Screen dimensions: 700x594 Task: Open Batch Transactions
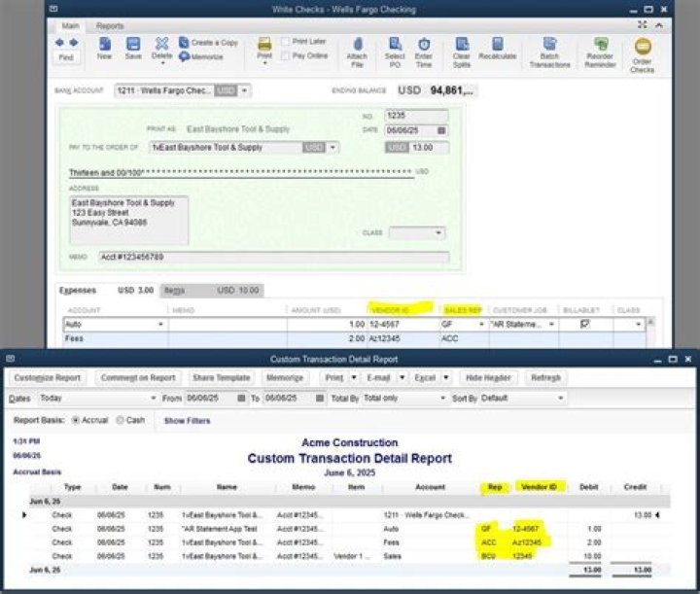[549, 52]
